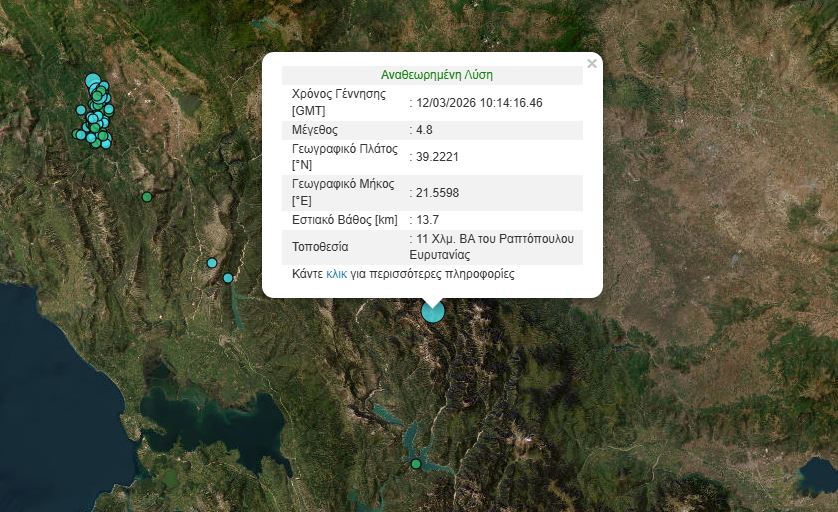The image size is (838, 512).
Task: Click the focal depth value 13.7
Action: click(428, 220)
